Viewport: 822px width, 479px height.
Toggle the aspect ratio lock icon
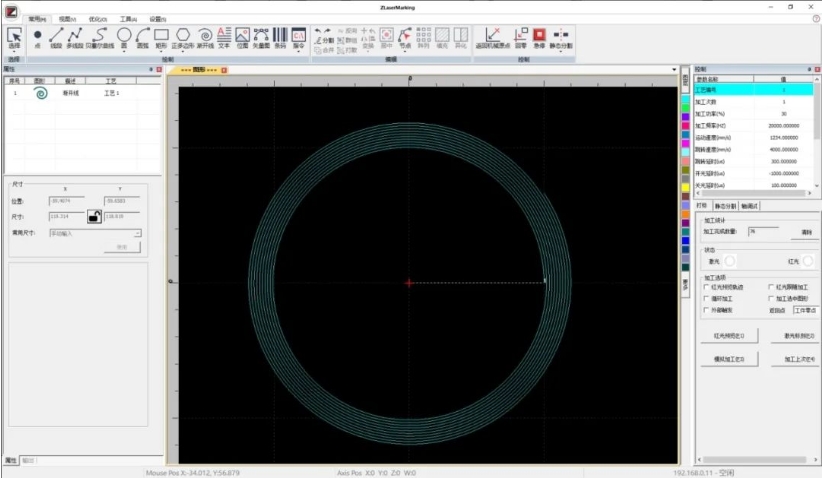click(x=94, y=216)
